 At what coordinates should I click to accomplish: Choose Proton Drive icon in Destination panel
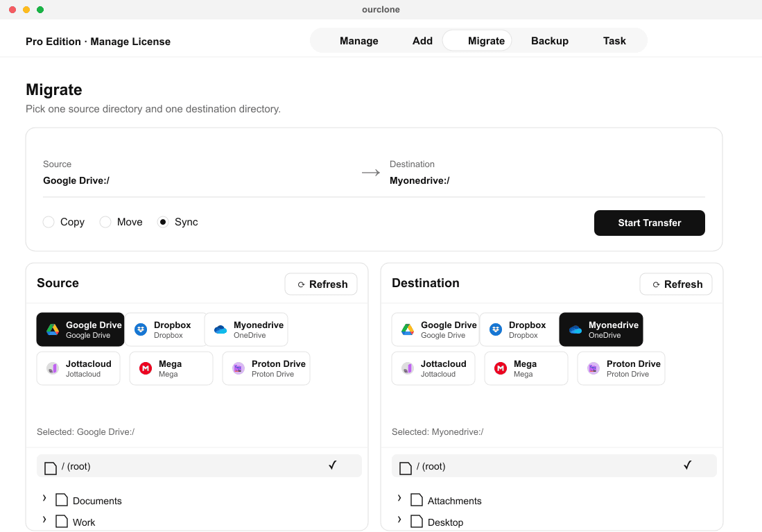594,368
